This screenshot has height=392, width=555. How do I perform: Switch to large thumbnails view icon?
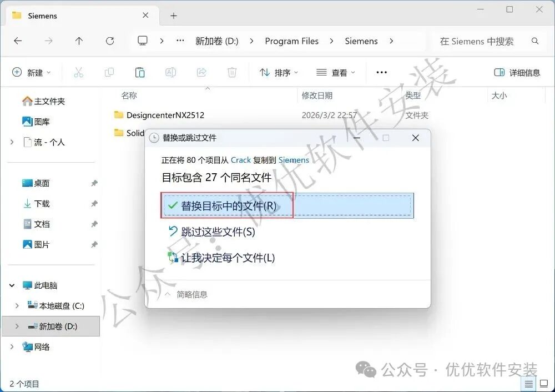tap(544, 384)
